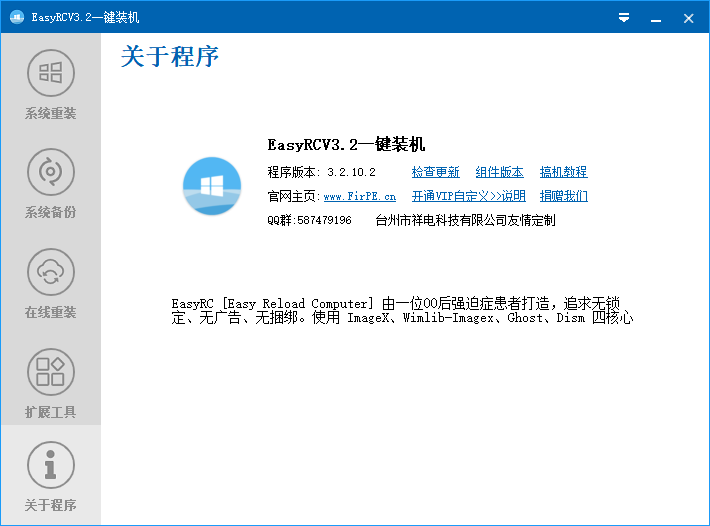The image size is (710, 526).
Task: Click the 程序版本 3.2.10.2 text
Action: pos(321,172)
